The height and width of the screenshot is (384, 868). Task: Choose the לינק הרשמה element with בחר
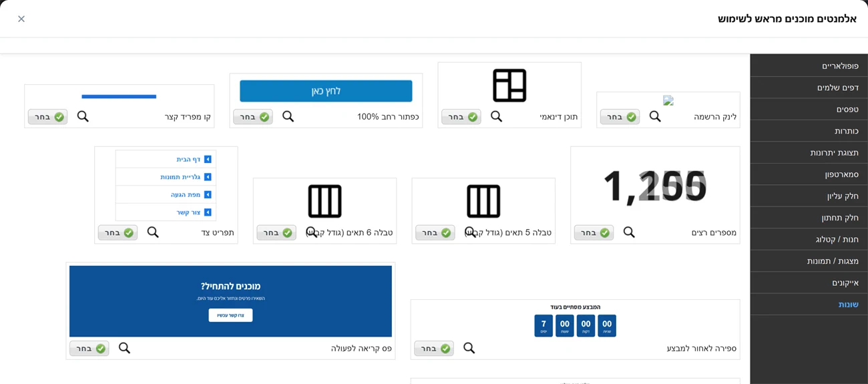[620, 117]
